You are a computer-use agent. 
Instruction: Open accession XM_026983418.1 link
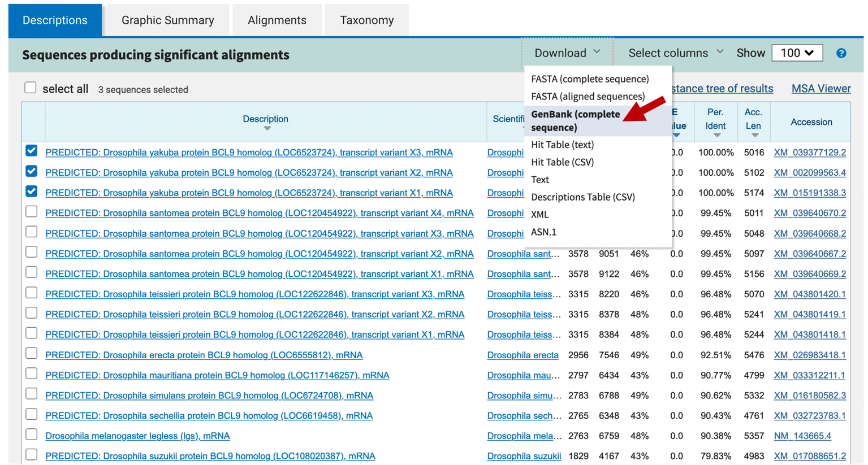tap(810, 355)
